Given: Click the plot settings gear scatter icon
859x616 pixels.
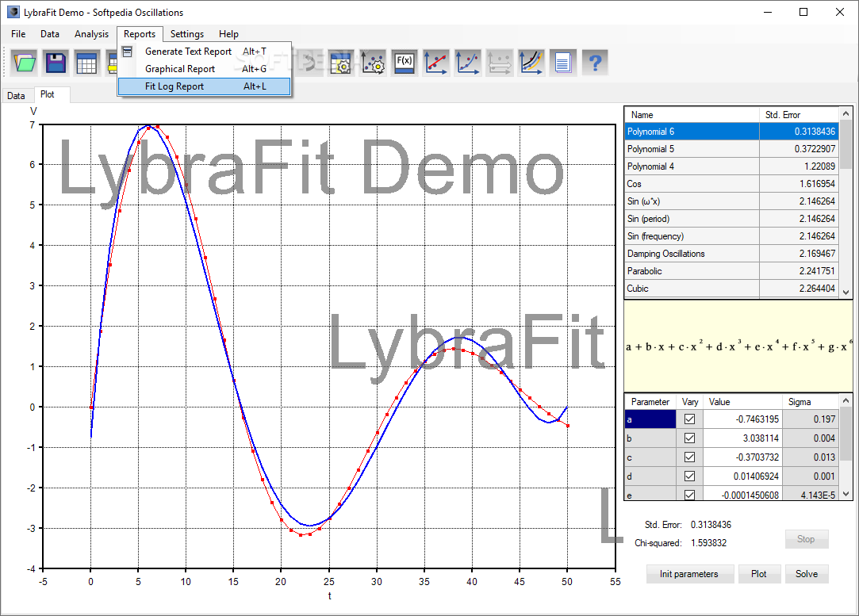Looking at the screenshot, I should point(373,63).
